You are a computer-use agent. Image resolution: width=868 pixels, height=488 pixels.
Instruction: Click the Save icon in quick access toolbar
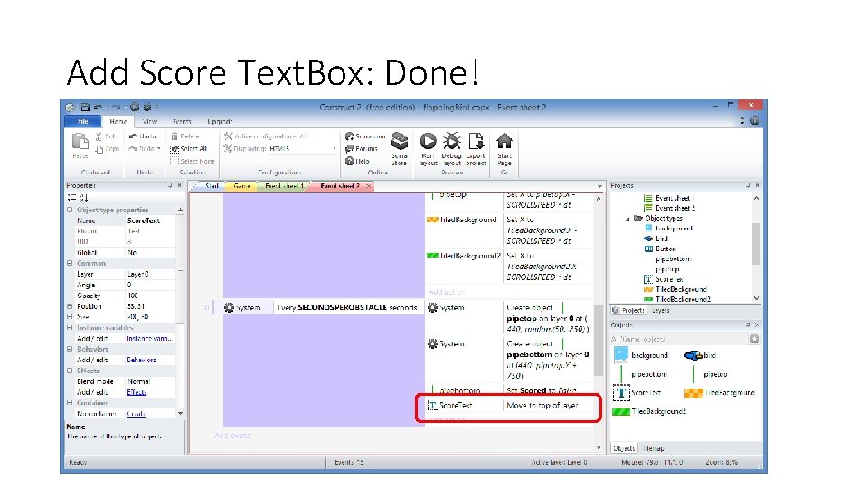pos(85,108)
